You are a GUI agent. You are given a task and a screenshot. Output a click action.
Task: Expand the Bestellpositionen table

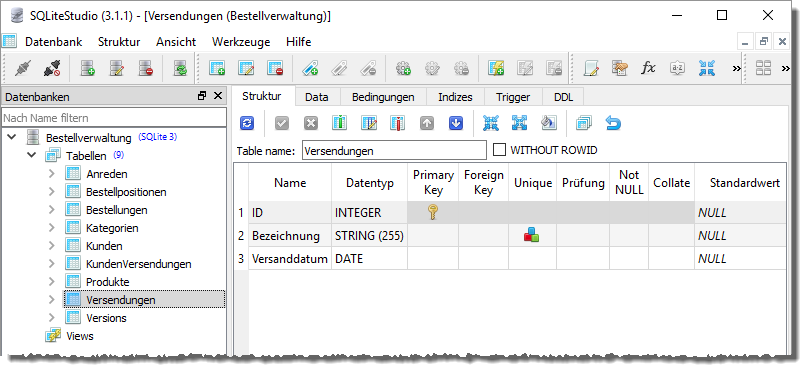51,192
